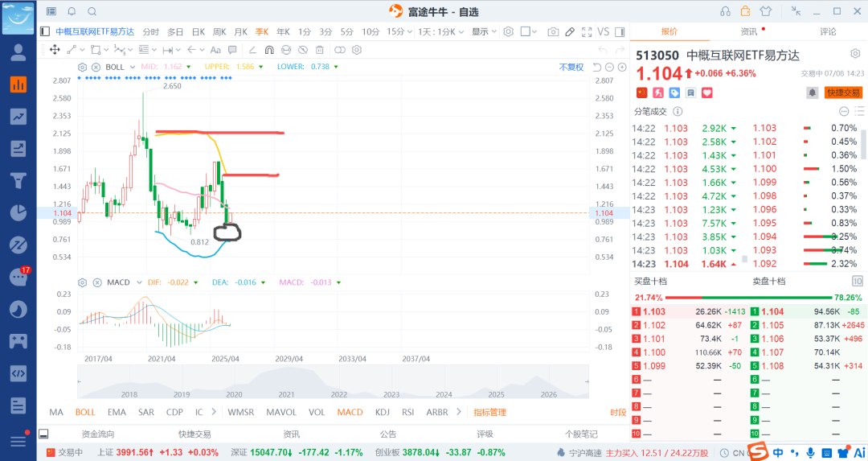Click the zoom in plus on chart
This screenshot has height=461, width=868.
(x=622, y=67)
